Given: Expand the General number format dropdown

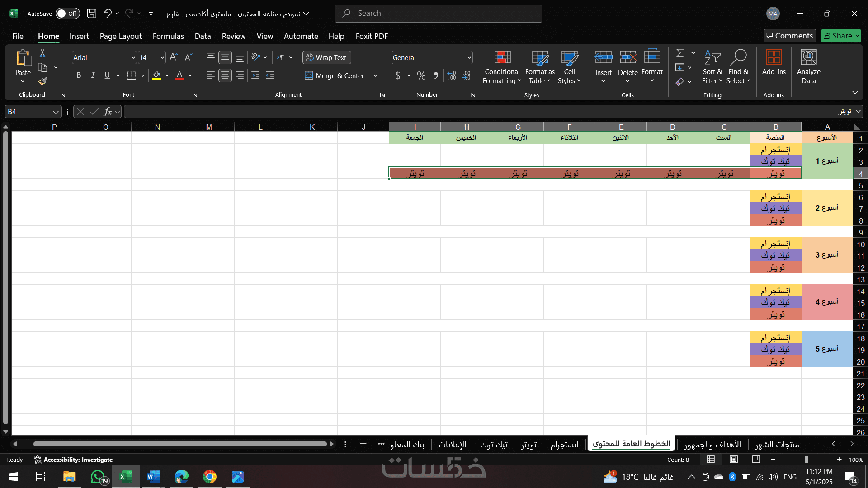Looking at the screenshot, I should coord(469,58).
